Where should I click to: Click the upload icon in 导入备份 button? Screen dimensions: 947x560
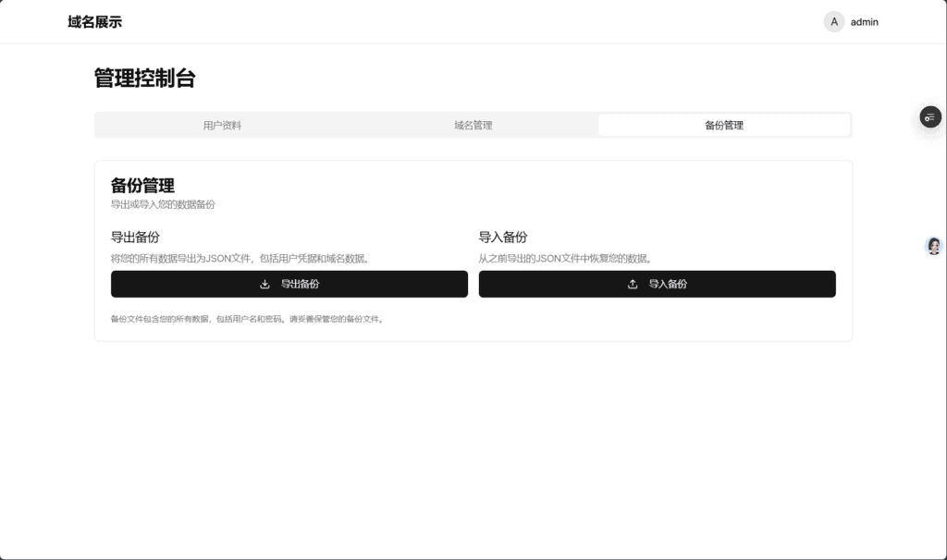pos(633,284)
